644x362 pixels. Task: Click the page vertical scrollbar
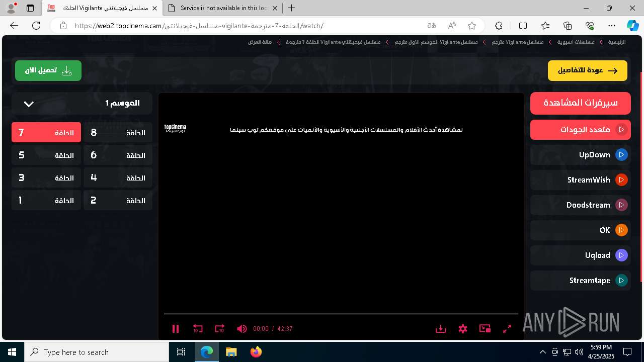click(641, 177)
